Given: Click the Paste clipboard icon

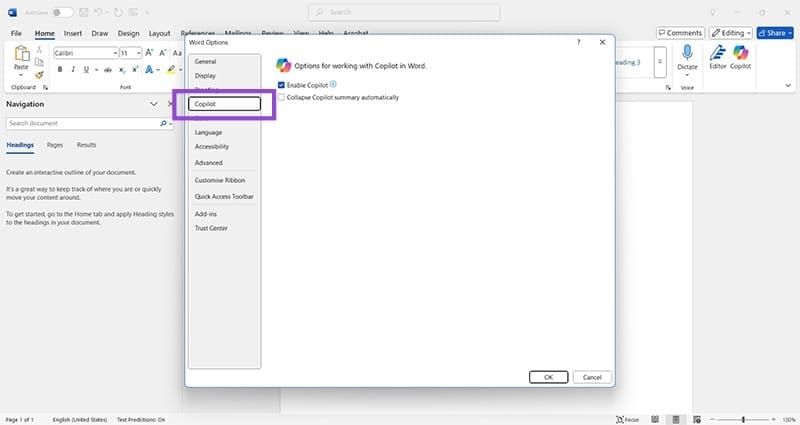Looking at the screenshot, I should click(21, 56).
